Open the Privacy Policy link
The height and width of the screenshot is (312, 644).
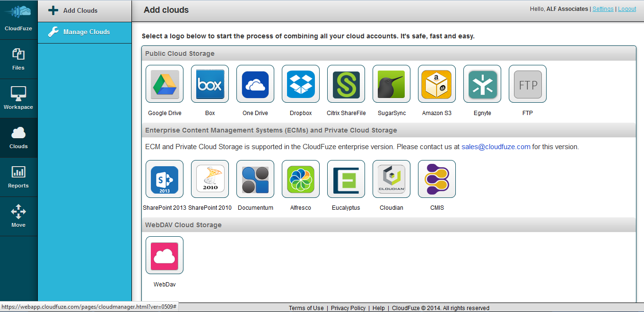pos(348,308)
